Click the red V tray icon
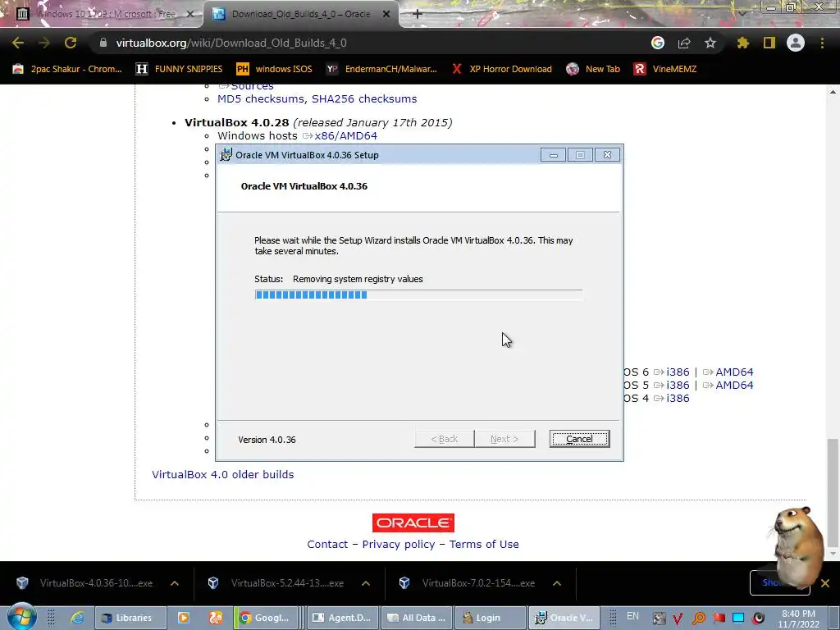840x630 pixels. click(x=678, y=619)
